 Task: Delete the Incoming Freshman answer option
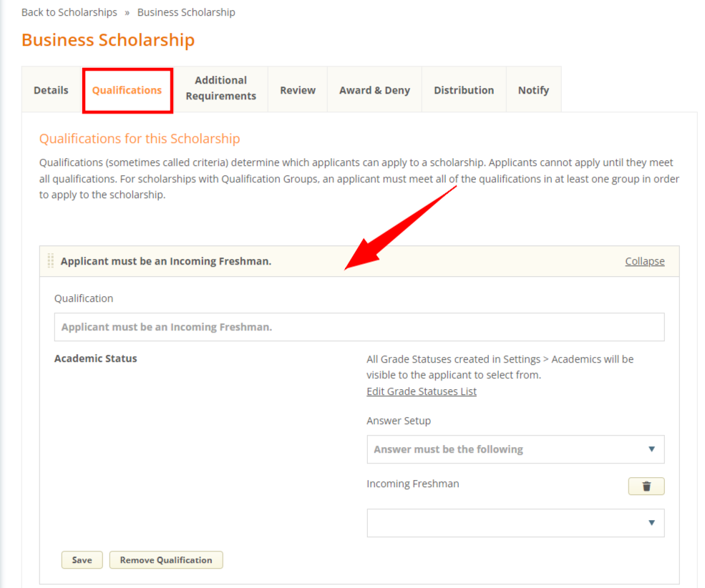point(646,486)
